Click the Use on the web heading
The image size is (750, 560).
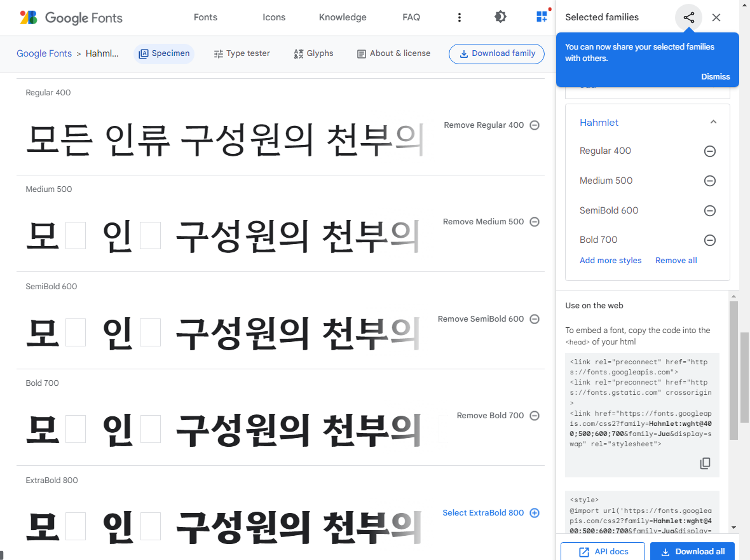pyautogui.click(x=594, y=306)
